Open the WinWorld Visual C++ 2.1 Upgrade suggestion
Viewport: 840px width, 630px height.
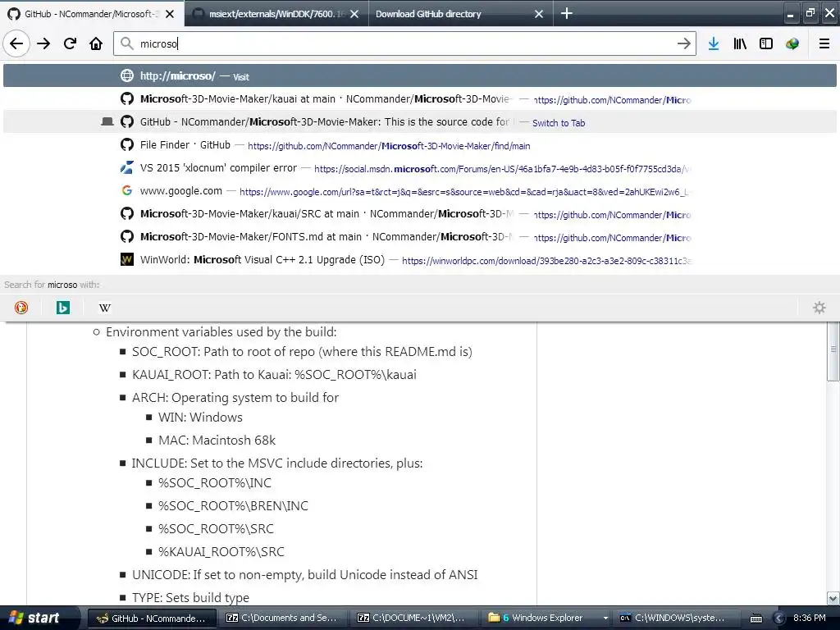420,260
